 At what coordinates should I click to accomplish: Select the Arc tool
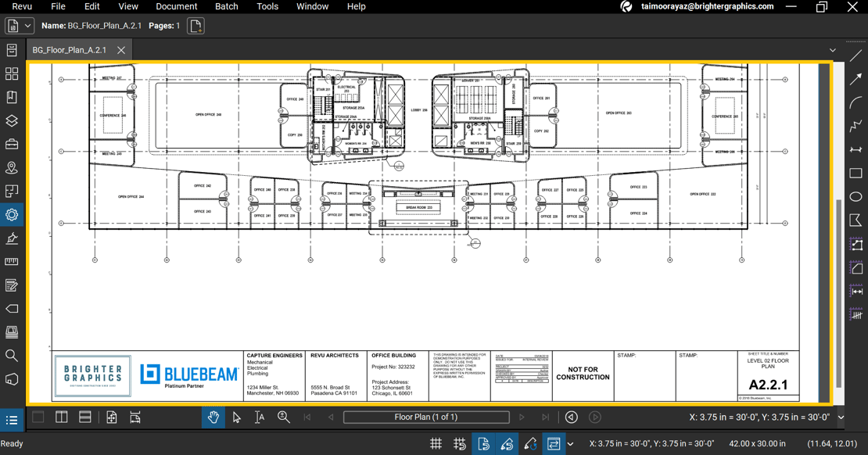click(855, 100)
